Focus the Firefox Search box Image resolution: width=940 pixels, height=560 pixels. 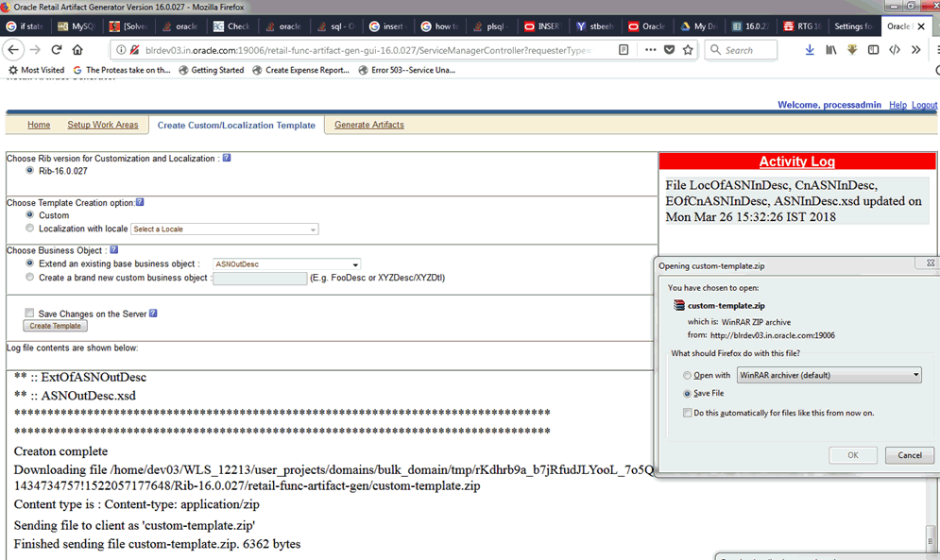pos(741,50)
